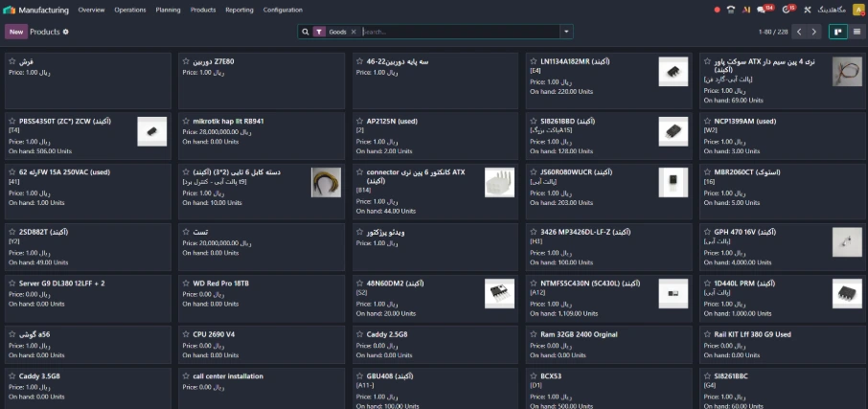Remove the Goods filter from search
The height and width of the screenshot is (409, 868).
click(354, 32)
